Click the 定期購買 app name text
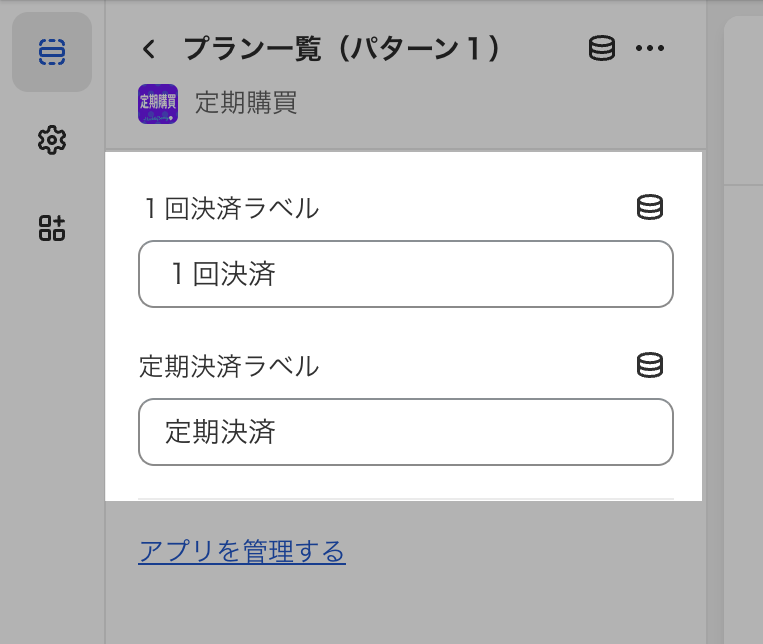The width and height of the screenshot is (763, 644). (x=246, y=103)
